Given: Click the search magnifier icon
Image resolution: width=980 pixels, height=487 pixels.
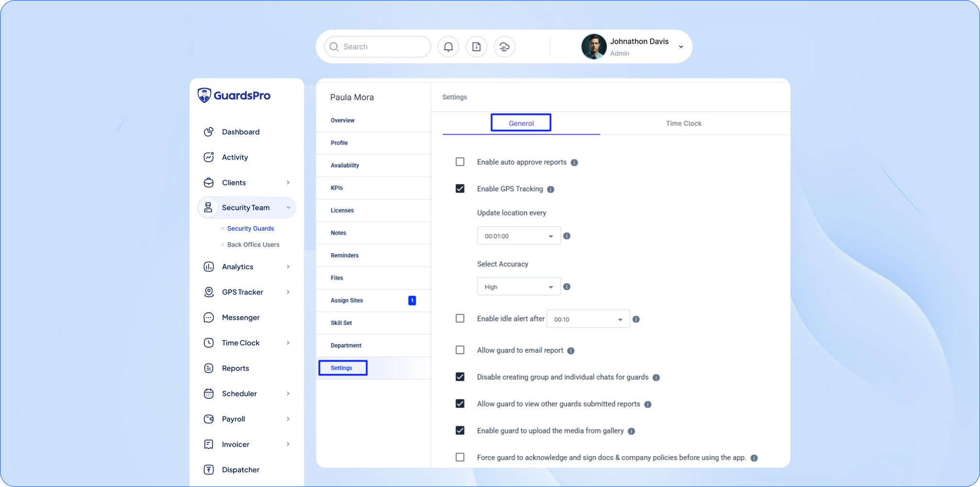Looking at the screenshot, I should tap(334, 47).
